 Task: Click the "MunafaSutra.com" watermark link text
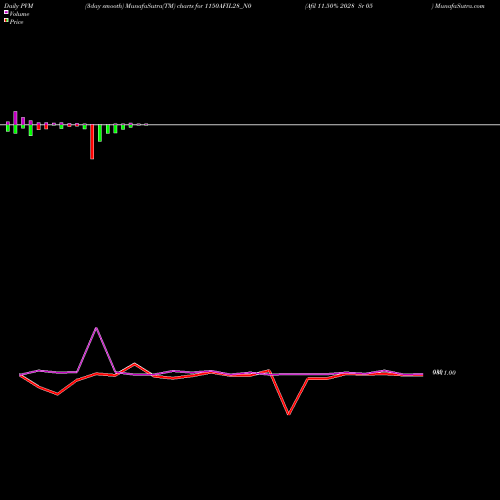460,6
